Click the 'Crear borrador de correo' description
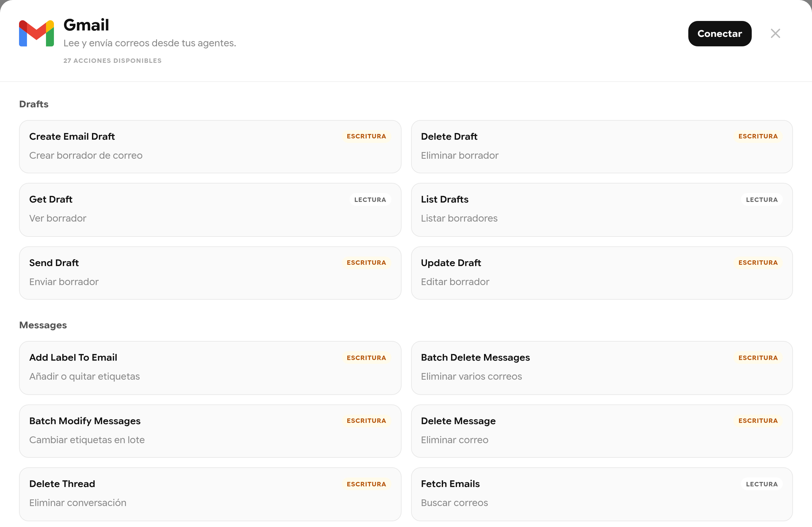812x527 pixels. (86, 156)
